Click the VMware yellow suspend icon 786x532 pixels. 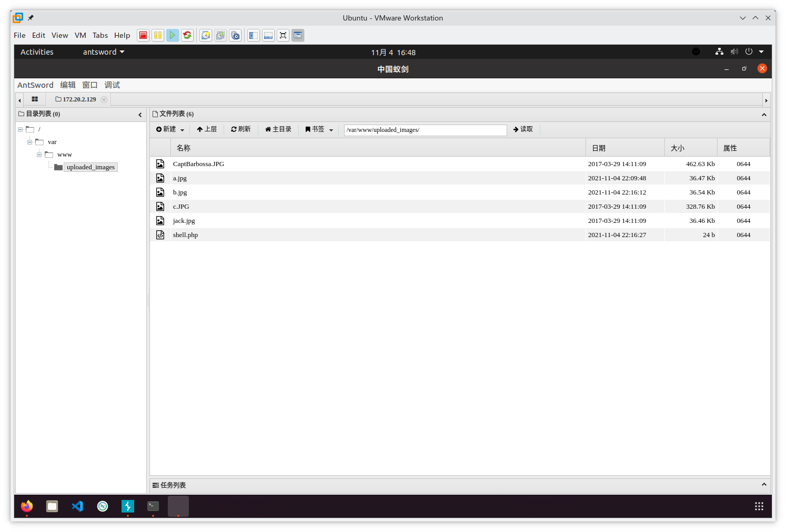[x=158, y=35]
